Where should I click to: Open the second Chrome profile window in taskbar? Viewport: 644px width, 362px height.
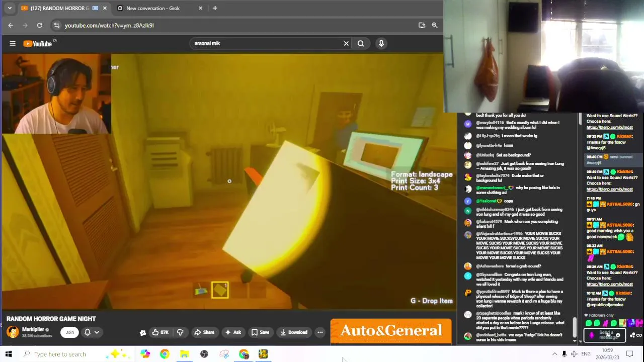244,354
